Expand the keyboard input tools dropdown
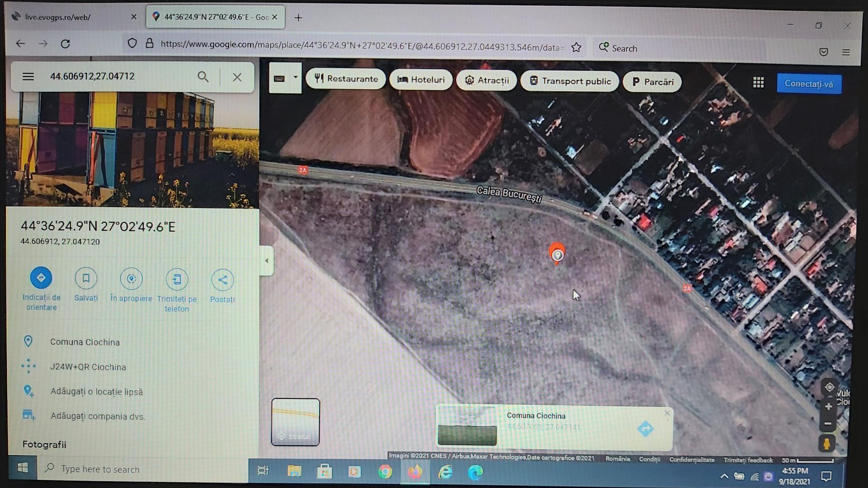868x488 pixels. click(x=295, y=77)
